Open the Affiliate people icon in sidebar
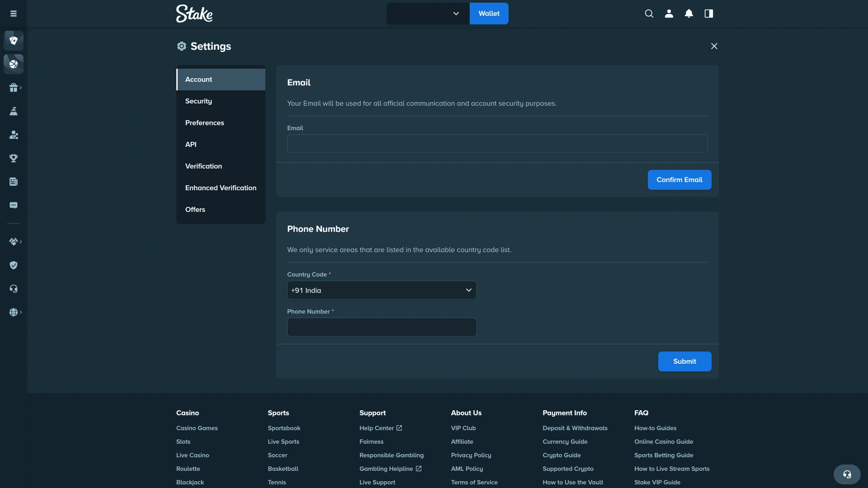The height and width of the screenshot is (488, 868). [14, 135]
